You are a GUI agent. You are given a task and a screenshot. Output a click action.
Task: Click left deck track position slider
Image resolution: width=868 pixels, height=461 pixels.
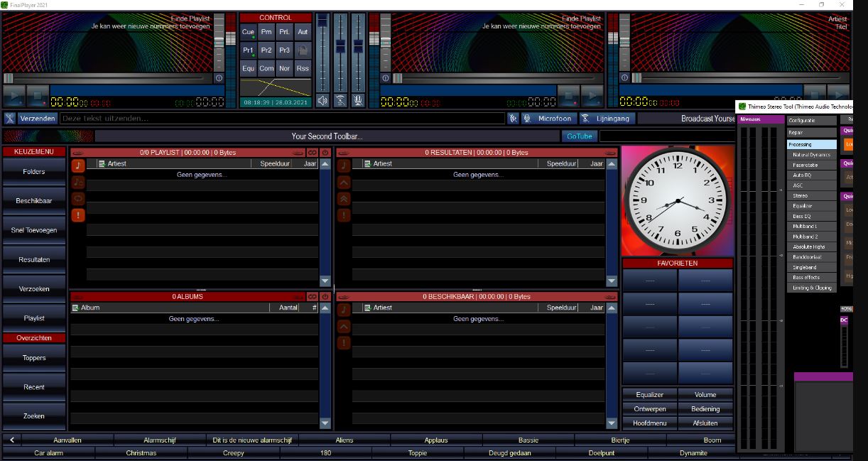click(107, 78)
